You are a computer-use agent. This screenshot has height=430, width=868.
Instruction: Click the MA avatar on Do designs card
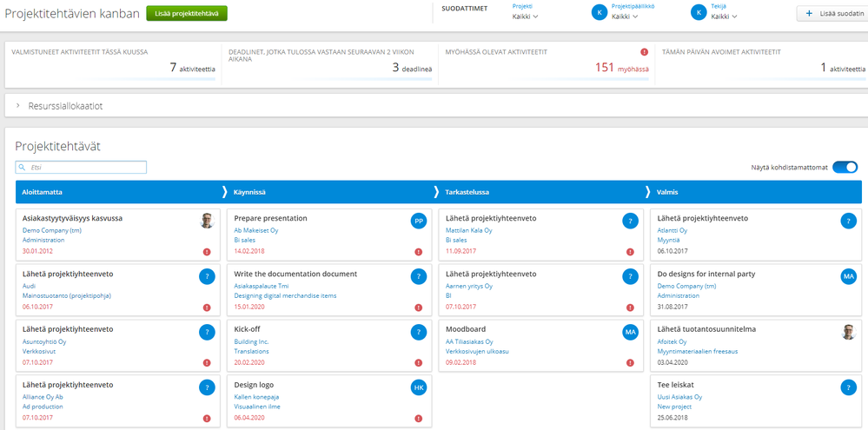848,277
